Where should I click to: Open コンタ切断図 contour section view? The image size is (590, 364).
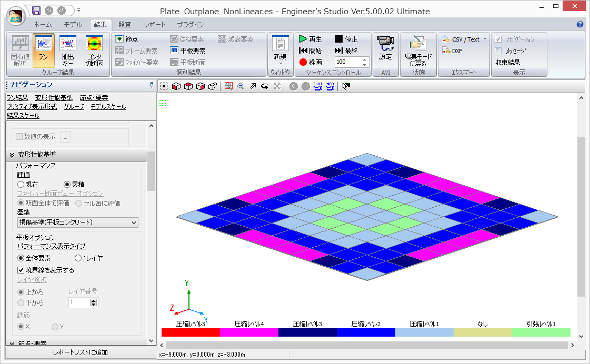click(94, 51)
